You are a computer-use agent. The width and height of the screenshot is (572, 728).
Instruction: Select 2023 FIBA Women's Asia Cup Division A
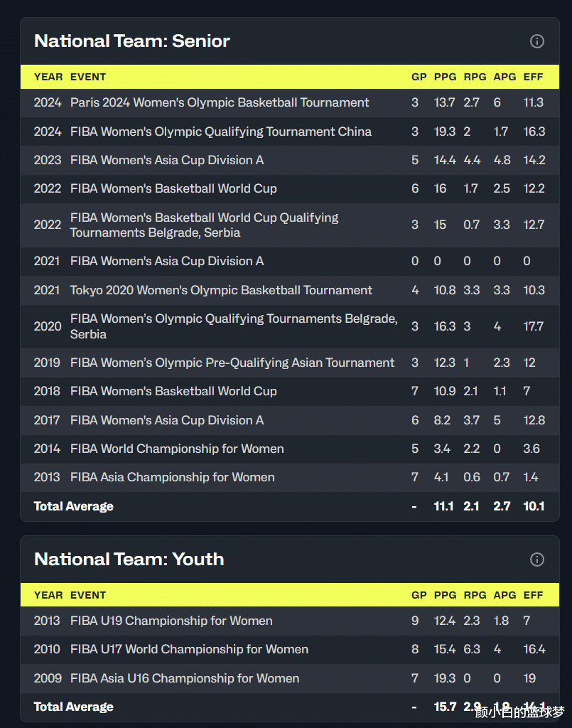coord(167,160)
